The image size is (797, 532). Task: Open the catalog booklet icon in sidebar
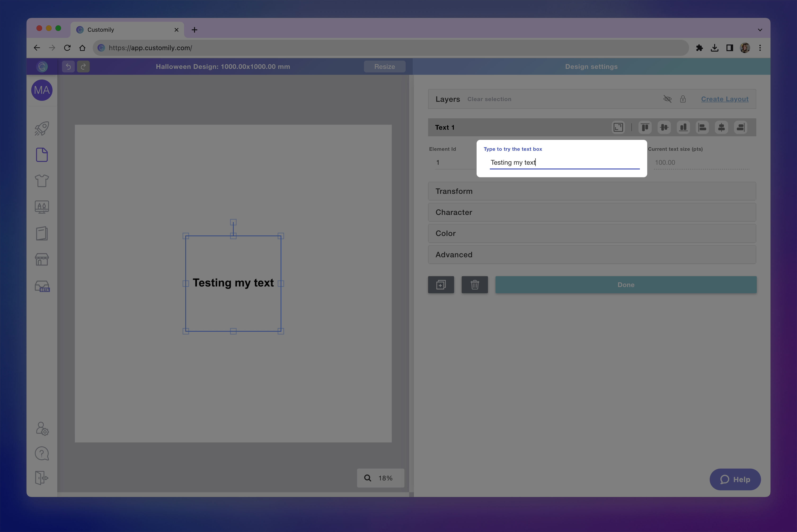[41, 233]
